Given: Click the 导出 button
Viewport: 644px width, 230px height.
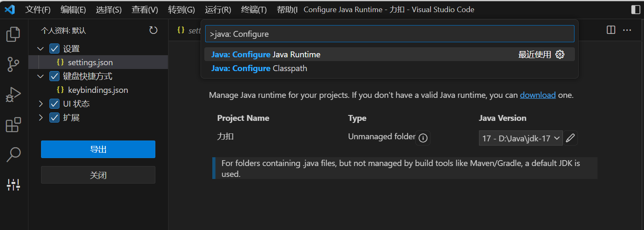Looking at the screenshot, I should [98, 149].
